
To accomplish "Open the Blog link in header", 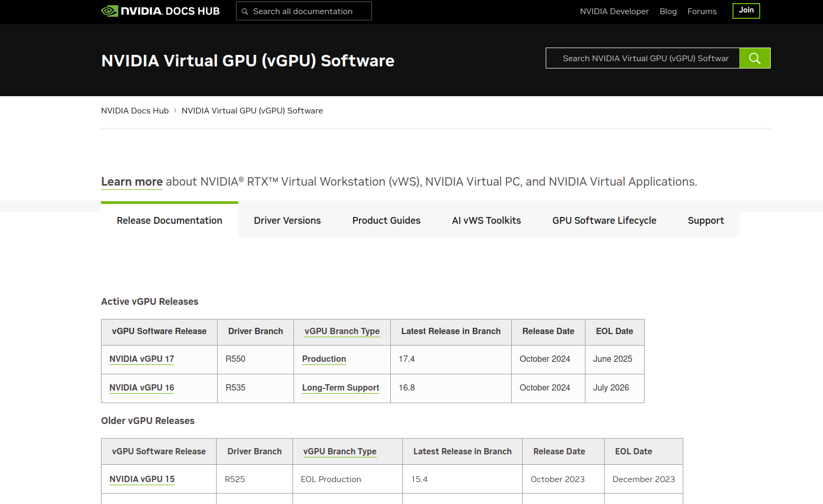I will pos(668,12).
